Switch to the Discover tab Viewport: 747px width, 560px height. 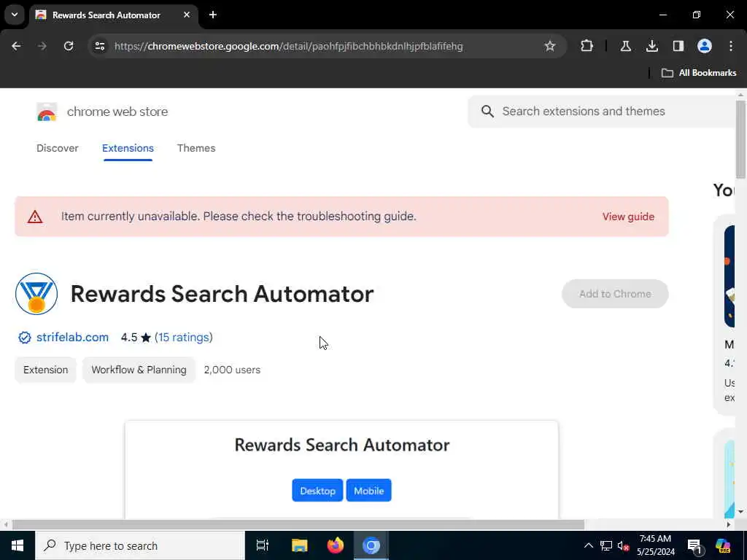pyautogui.click(x=57, y=148)
